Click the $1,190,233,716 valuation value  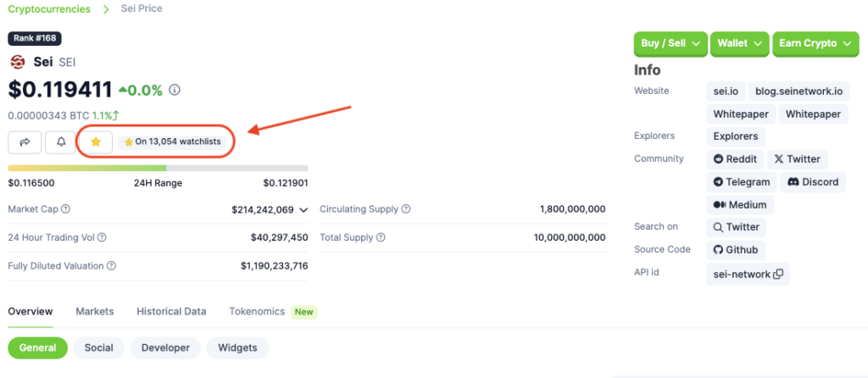(x=274, y=266)
